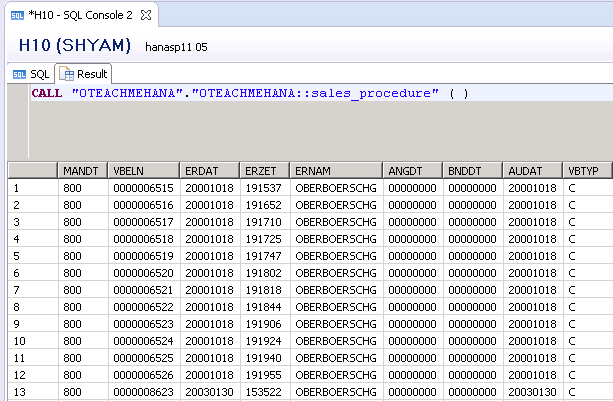Click ERZET value 191844
Screen dimensions: 613x401
(x=263, y=307)
